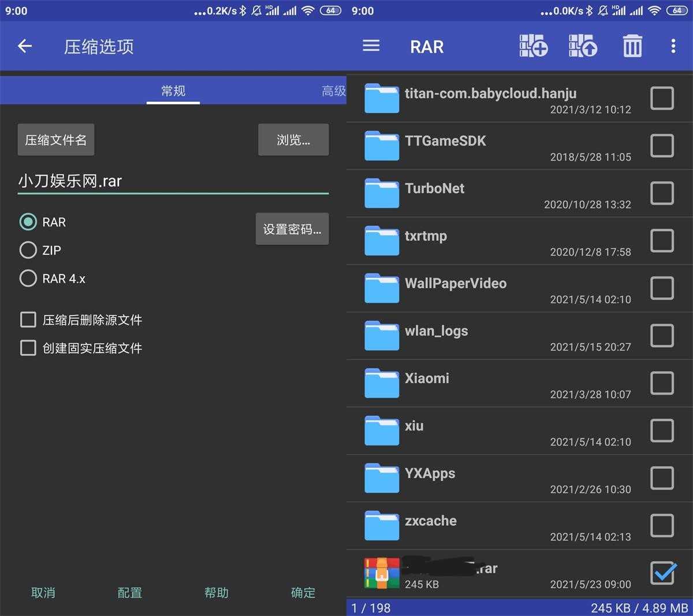Viewport: 693px width, 616px height.
Task: Tap the archive name field 小刀娱乐网.rar
Action: point(173,181)
